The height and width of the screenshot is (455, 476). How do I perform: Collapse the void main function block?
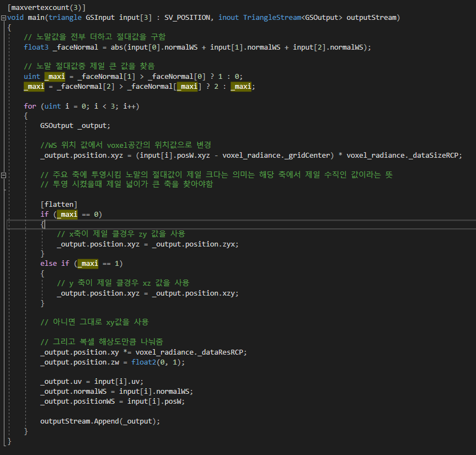click(4, 18)
